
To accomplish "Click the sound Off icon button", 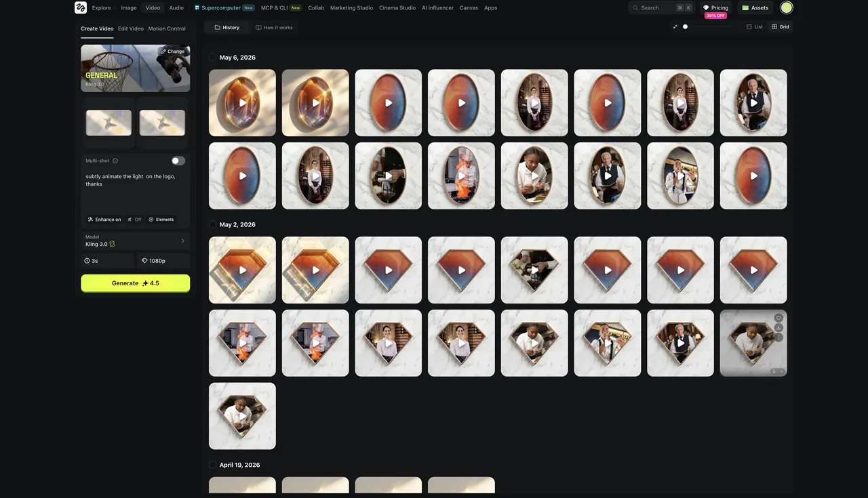I will [135, 220].
